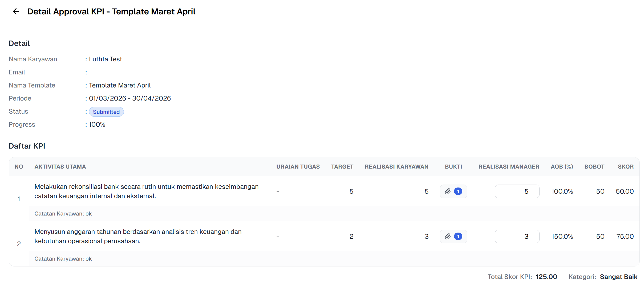Click the first Catatan Karyawan note row
The width and height of the screenshot is (644, 291).
click(63, 214)
